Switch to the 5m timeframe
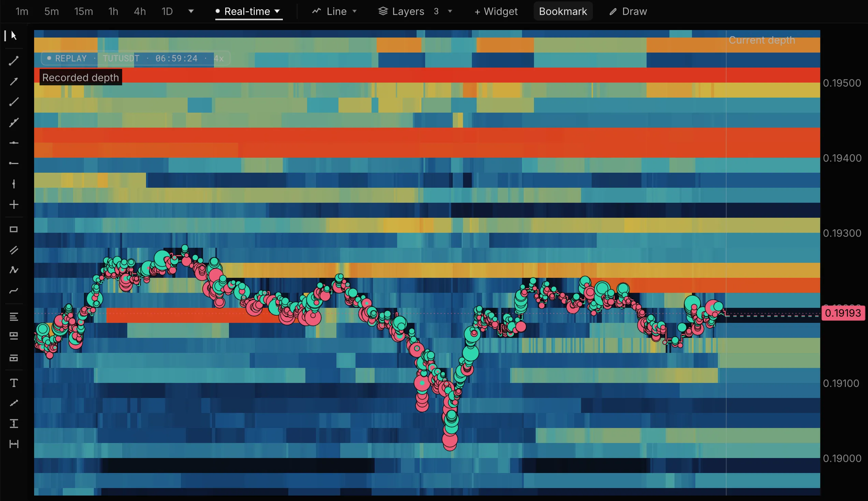868x501 pixels. 52,11
